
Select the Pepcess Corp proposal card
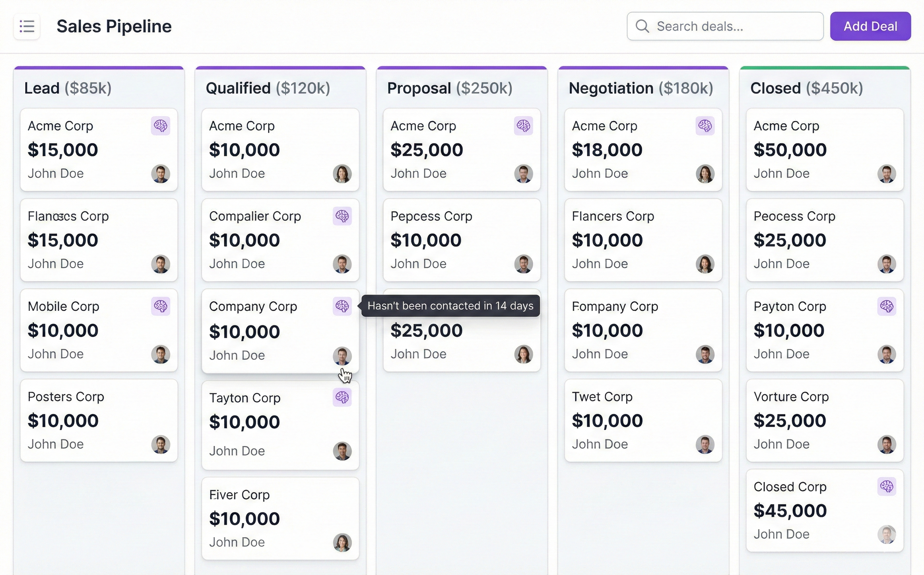(x=461, y=240)
